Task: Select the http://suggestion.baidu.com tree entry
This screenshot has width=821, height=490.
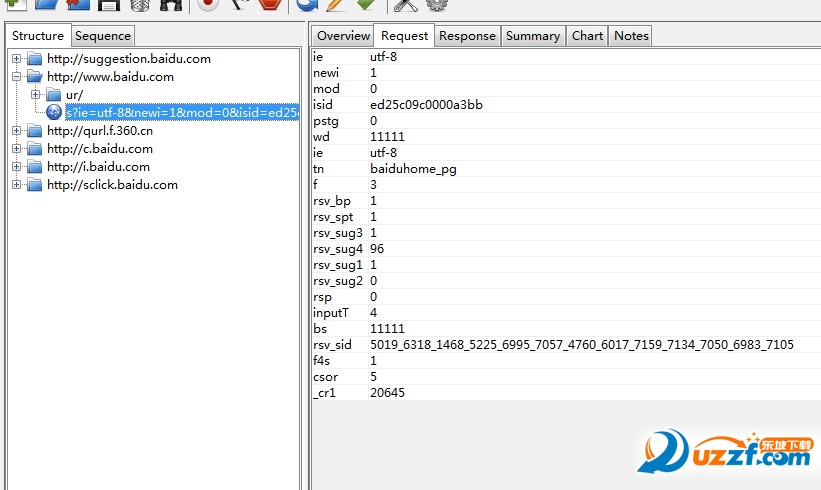Action: coord(129,59)
